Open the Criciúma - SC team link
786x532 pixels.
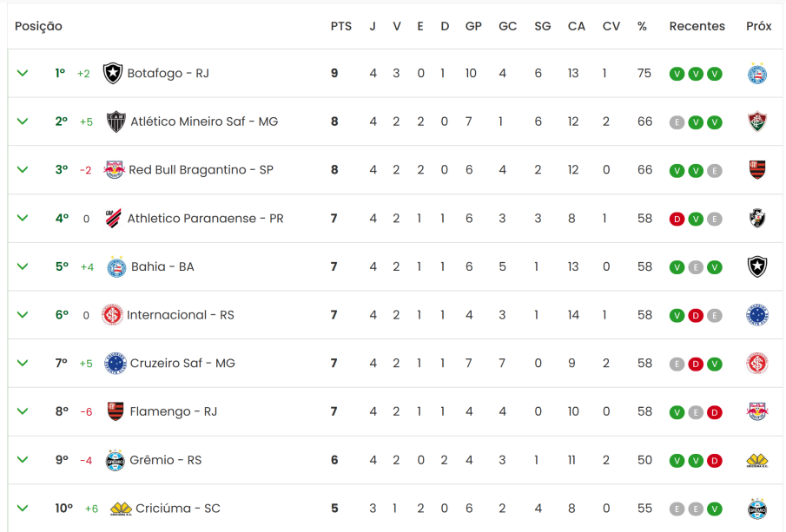click(x=179, y=508)
